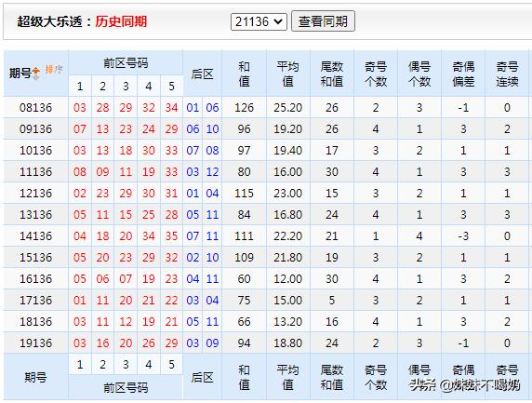532x403 pixels.
Task: Click red number 34 in row 08136
Action: [x=172, y=108]
